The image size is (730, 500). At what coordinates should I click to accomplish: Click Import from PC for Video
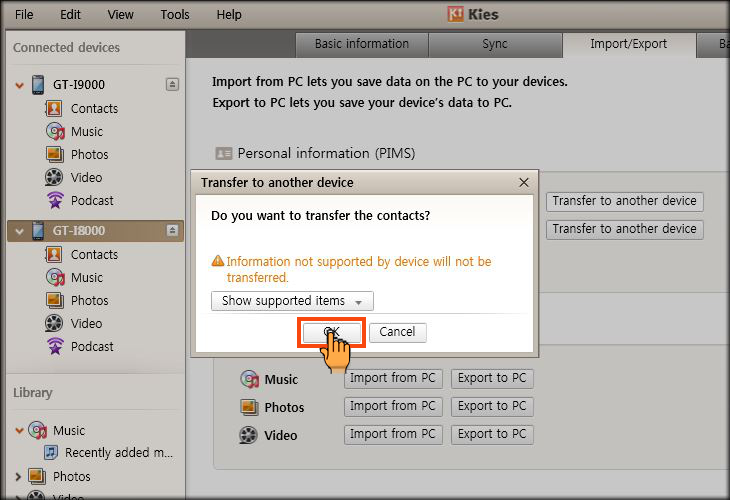tap(393, 434)
